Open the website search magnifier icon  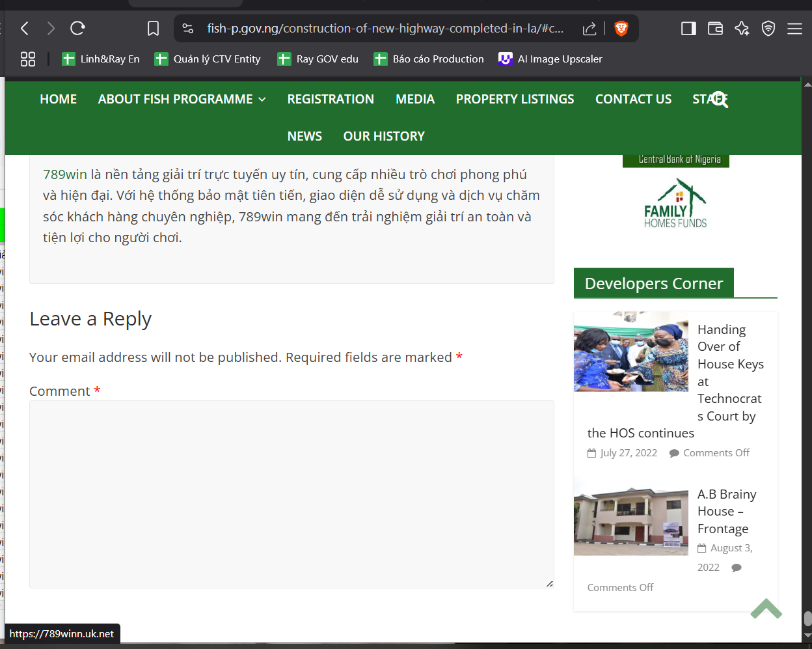coord(719,100)
